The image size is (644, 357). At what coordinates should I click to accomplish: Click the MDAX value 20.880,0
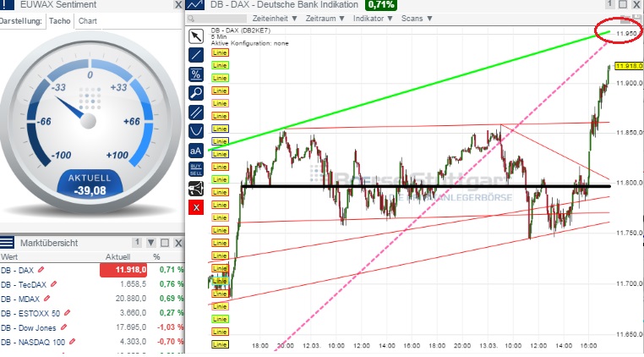(x=131, y=299)
